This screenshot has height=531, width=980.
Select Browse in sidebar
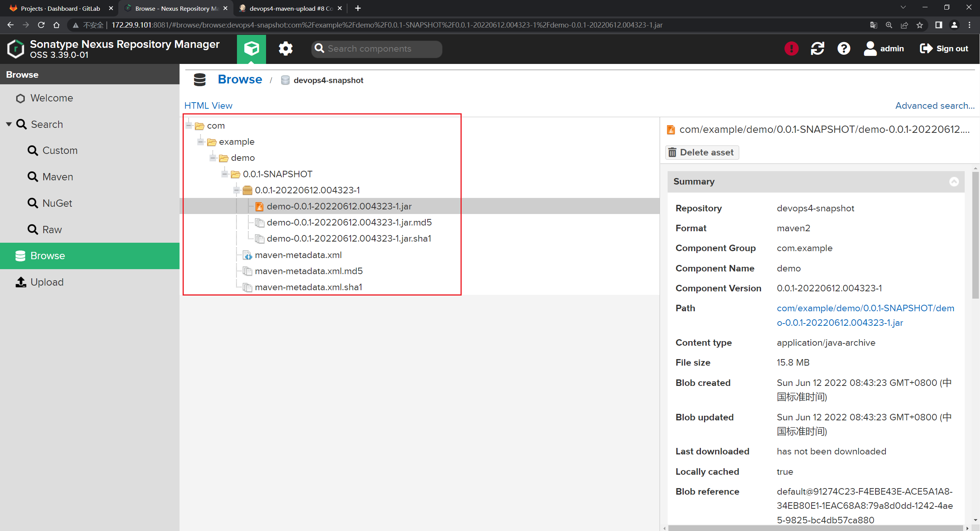click(x=90, y=256)
